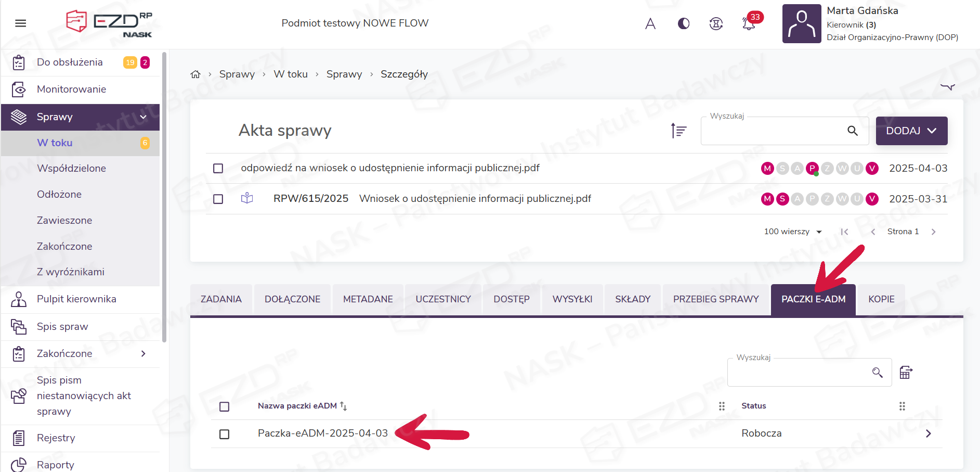Click the Sprawy breadcrumb link after home
The image size is (980, 472).
click(x=237, y=74)
